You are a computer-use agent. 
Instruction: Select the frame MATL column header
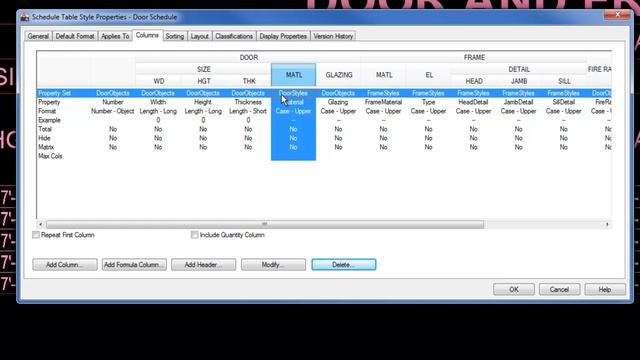pos(384,75)
